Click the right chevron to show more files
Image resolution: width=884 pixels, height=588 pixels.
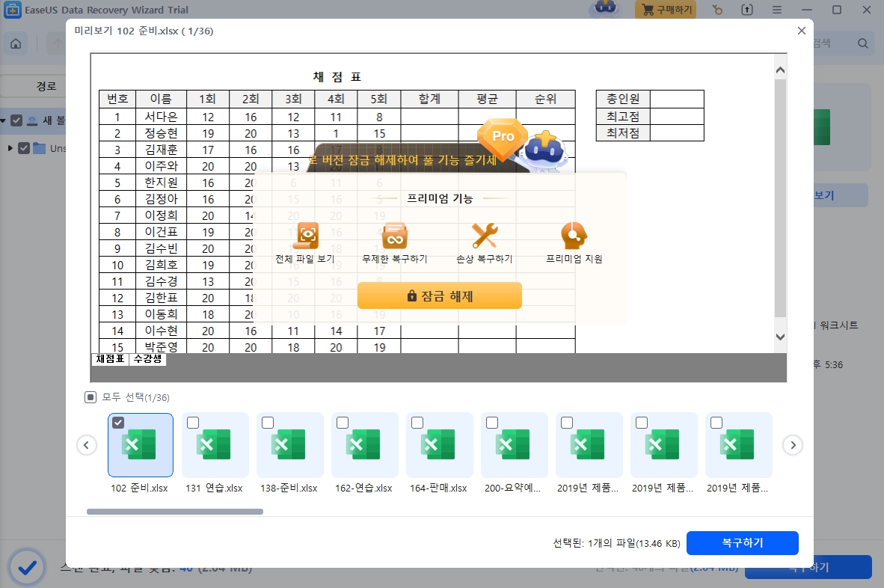click(792, 444)
